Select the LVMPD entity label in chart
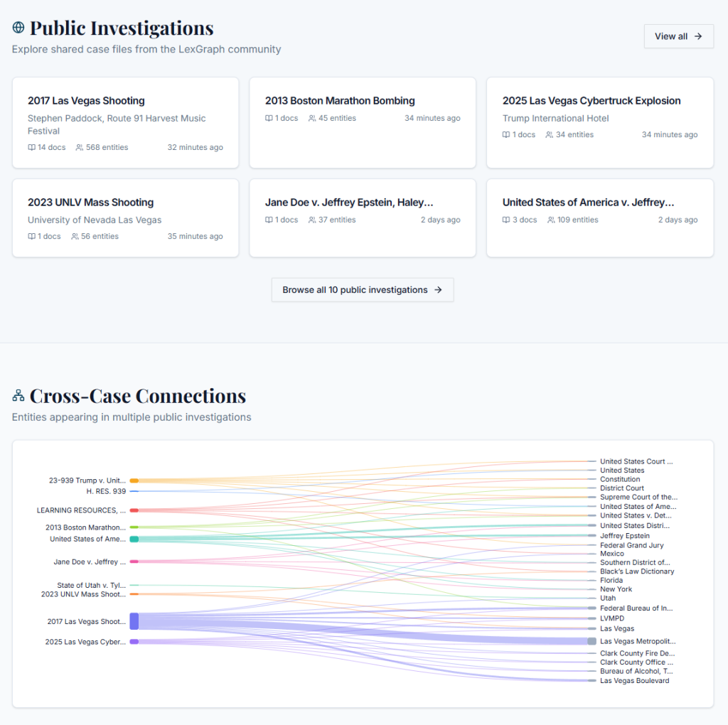 (x=612, y=618)
